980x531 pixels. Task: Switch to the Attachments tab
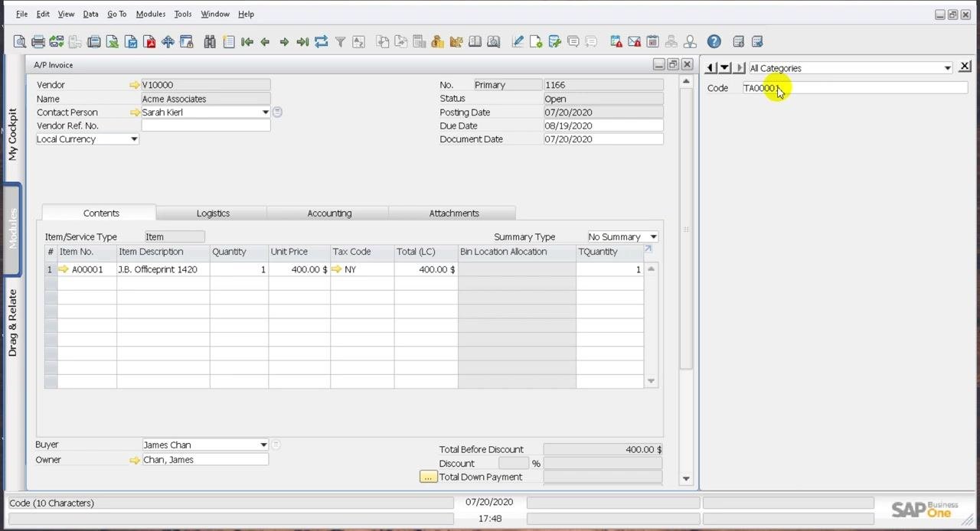pyautogui.click(x=454, y=213)
